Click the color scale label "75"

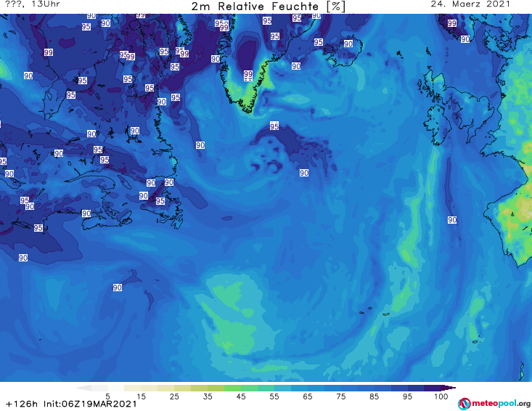coord(340,396)
